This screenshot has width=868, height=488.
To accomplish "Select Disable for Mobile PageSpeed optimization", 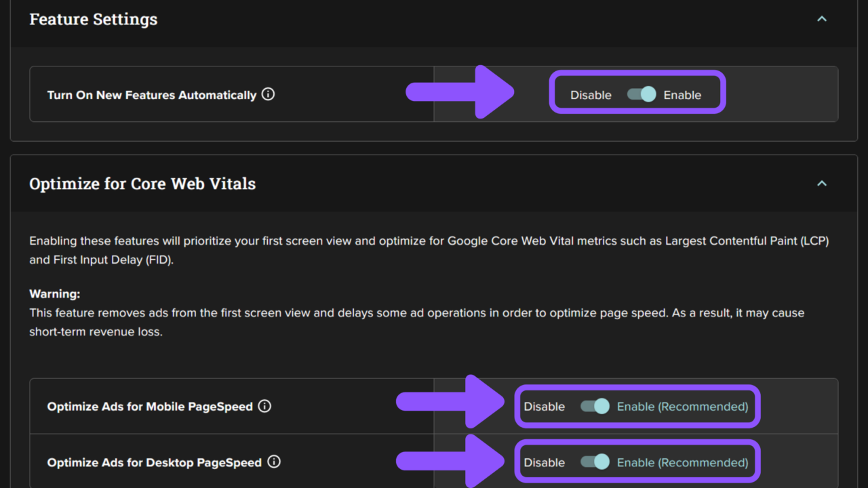I will tap(544, 407).
